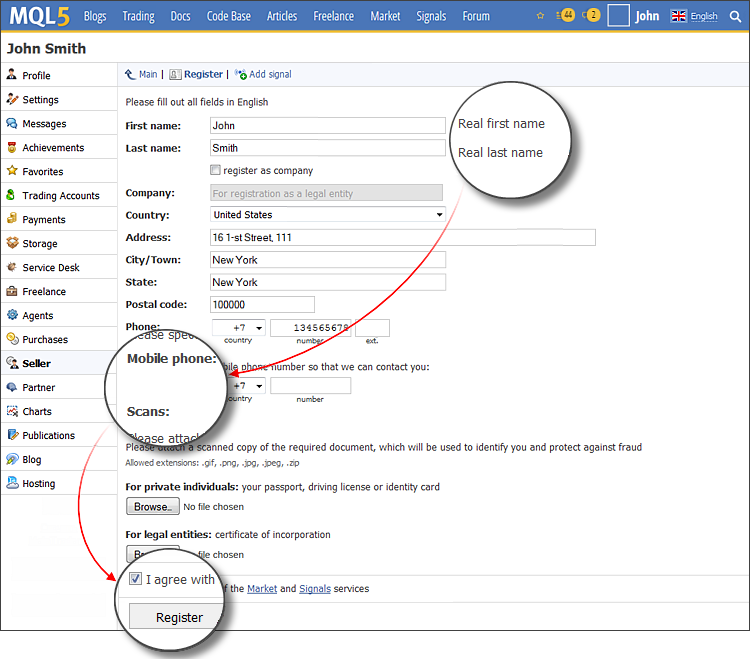Click the Postal code input field

tap(262, 304)
